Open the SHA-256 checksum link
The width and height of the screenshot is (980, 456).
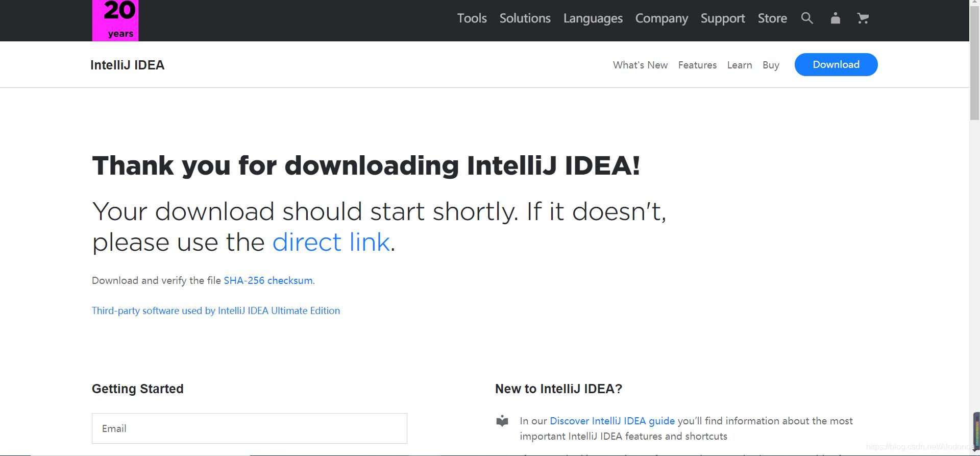268,280
